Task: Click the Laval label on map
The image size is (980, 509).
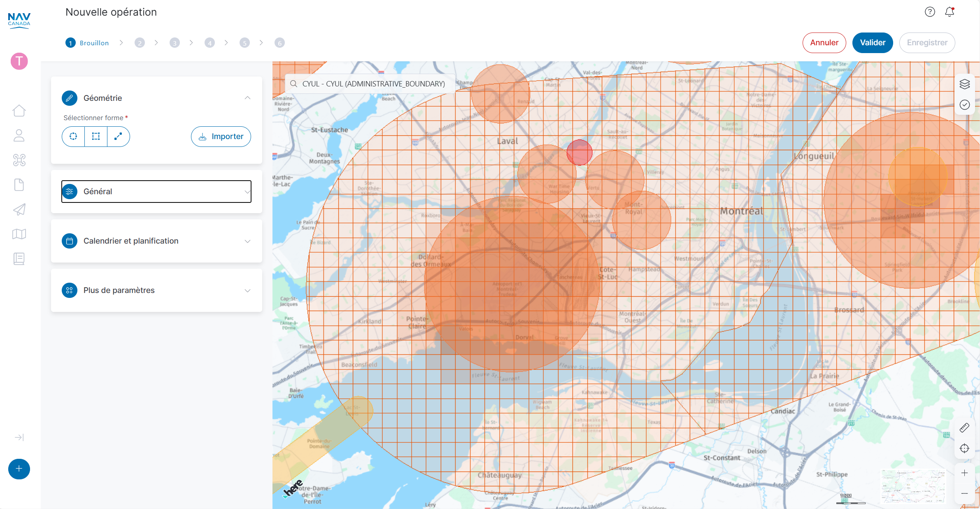Action: point(507,141)
